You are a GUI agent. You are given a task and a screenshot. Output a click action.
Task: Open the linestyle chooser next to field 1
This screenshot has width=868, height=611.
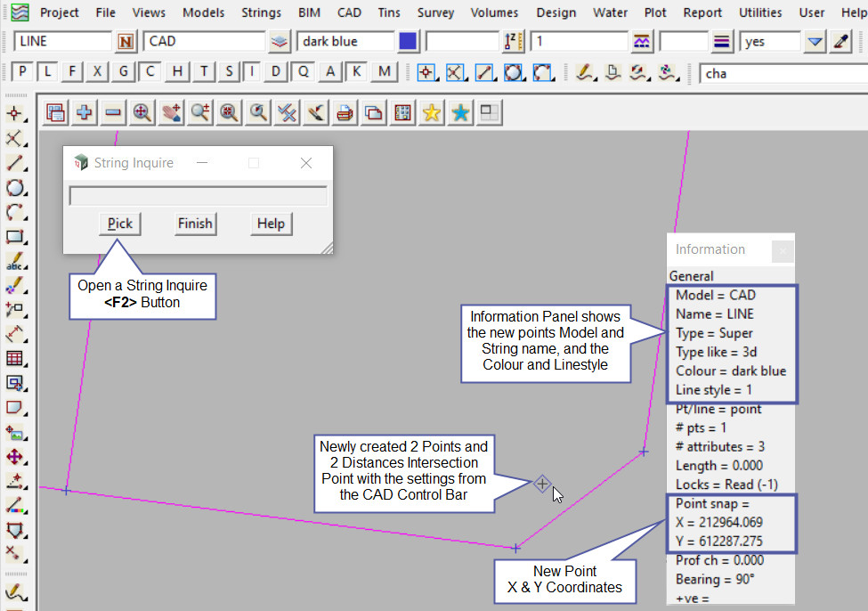641,41
